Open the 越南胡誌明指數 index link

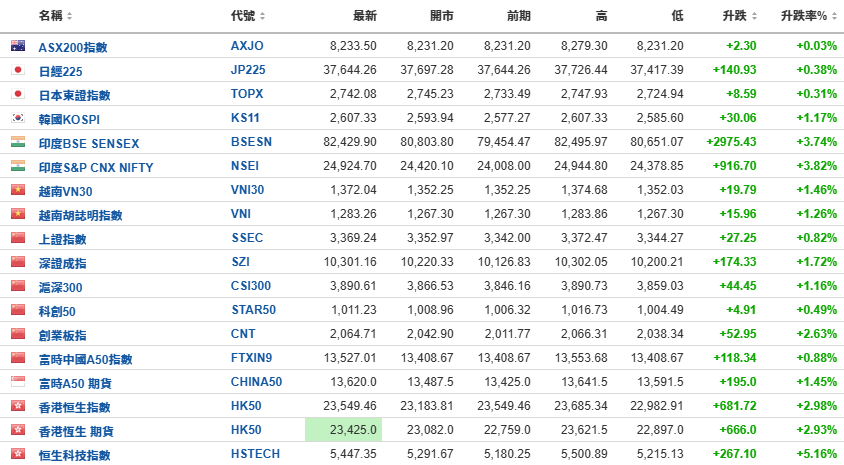click(80, 215)
